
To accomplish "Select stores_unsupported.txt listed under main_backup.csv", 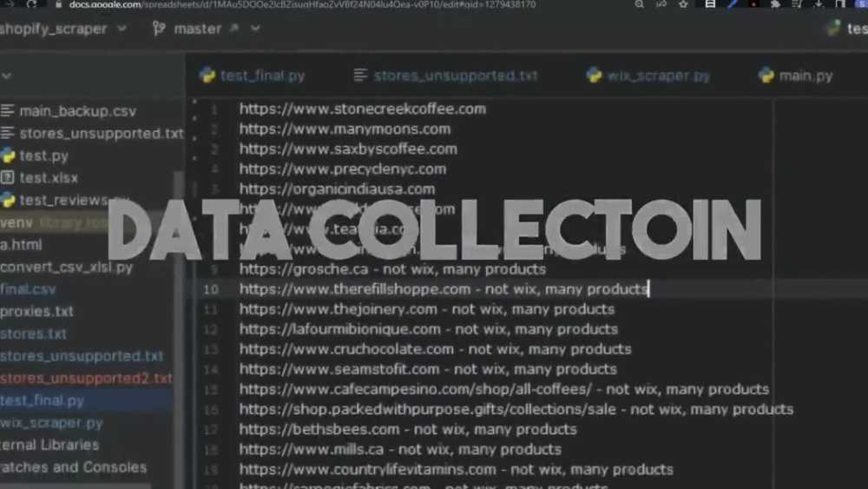I will (92, 134).
